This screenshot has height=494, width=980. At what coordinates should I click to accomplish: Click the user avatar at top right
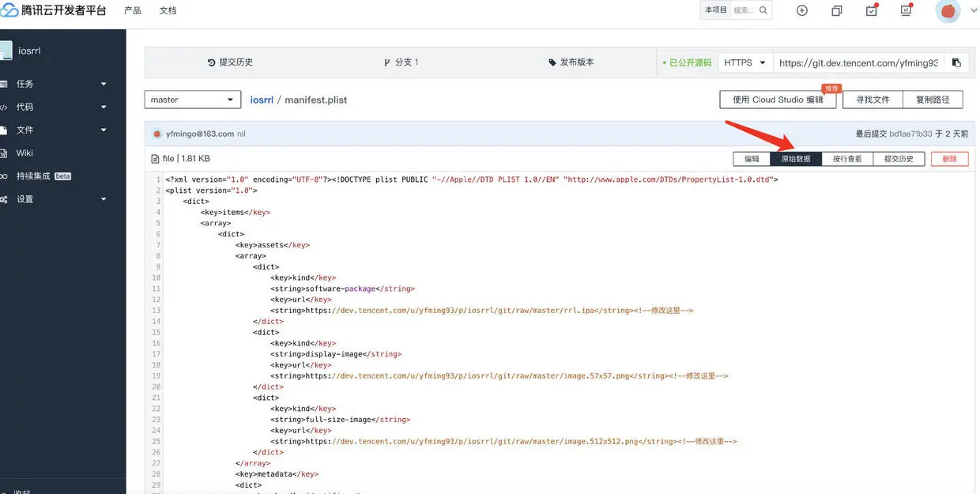coord(948,10)
